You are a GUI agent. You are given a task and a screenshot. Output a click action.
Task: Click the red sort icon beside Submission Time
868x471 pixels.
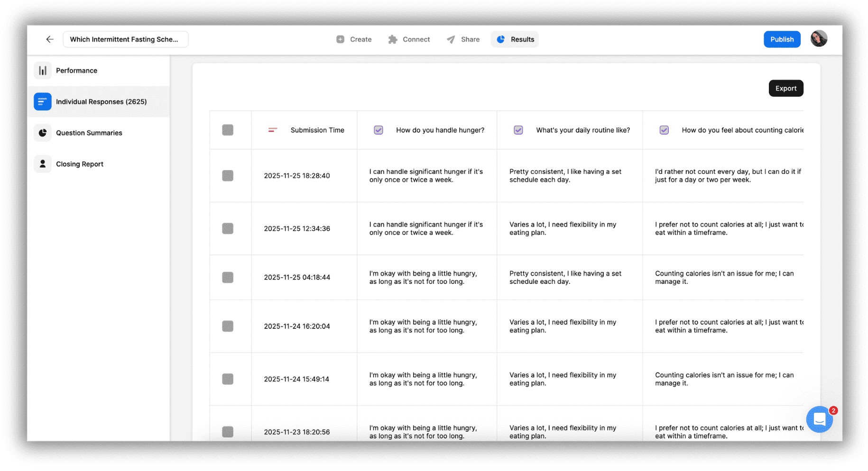(x=272, y=130)
